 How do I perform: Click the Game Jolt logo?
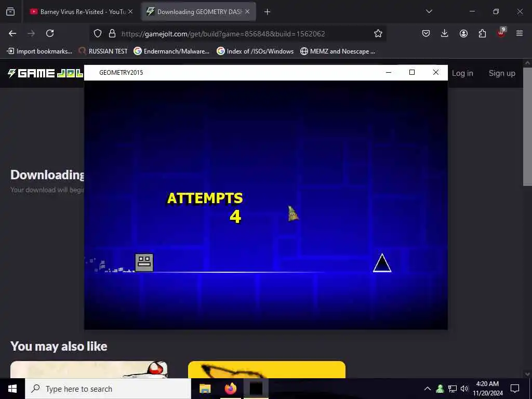[46, 73]
